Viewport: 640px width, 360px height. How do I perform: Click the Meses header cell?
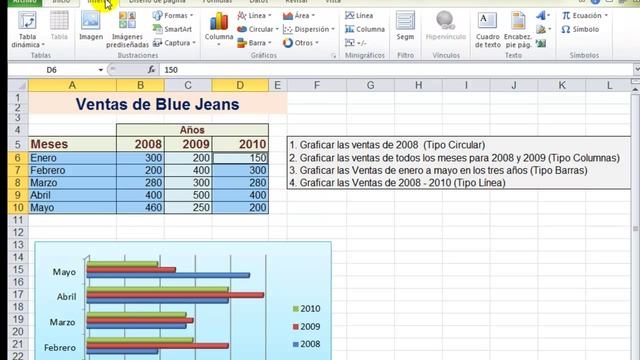point(72,144)
